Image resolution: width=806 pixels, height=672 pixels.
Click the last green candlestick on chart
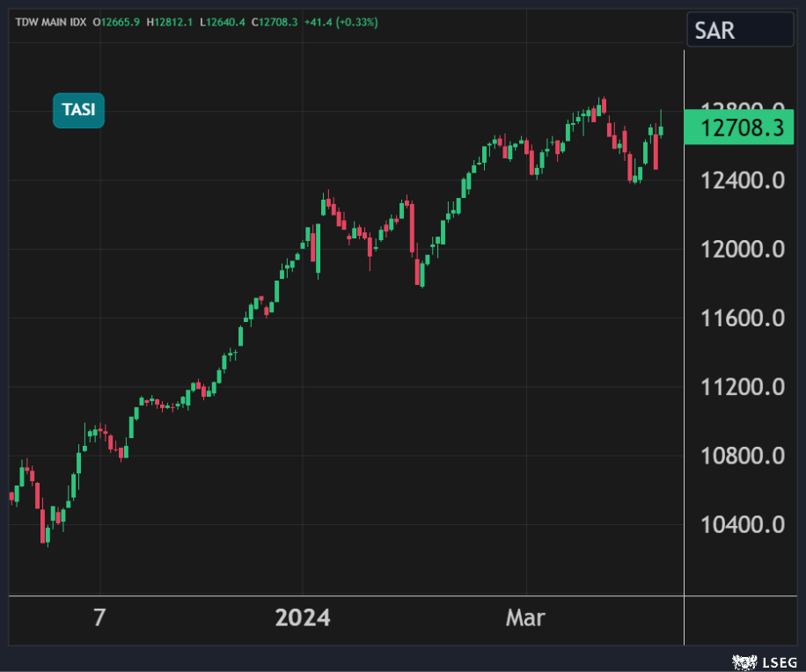click(x=661, y=130)
